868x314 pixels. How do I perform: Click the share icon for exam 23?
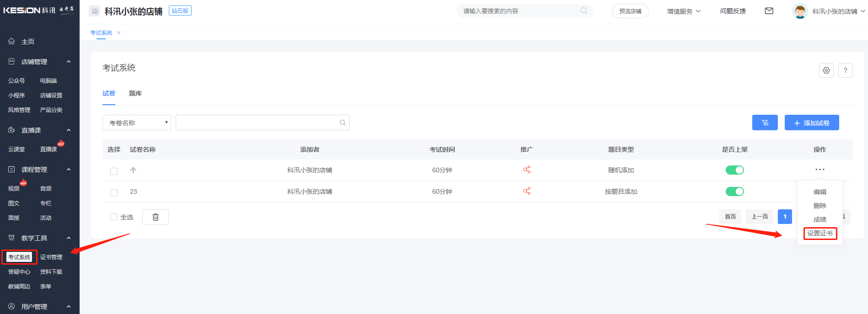click(527, 191)
